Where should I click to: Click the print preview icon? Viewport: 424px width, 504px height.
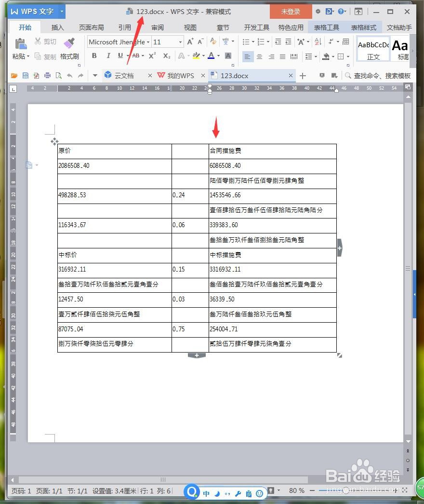point(58,76)
